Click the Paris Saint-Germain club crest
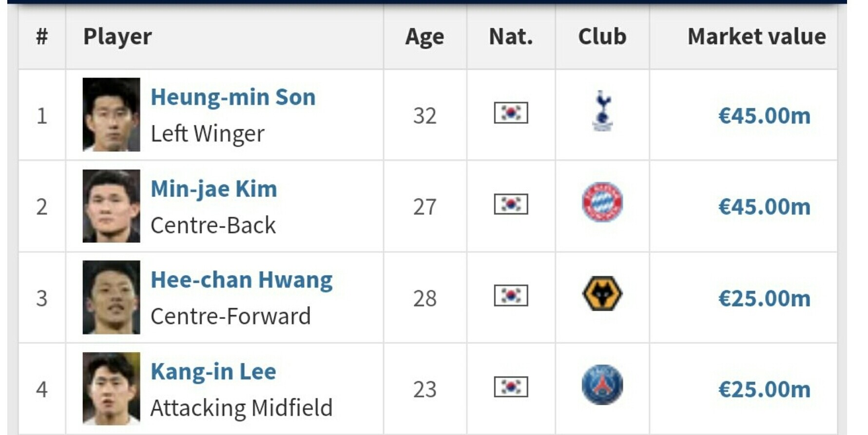Viewport: 868px width, 435px height. pyautogui.click(x=602, y=385)
